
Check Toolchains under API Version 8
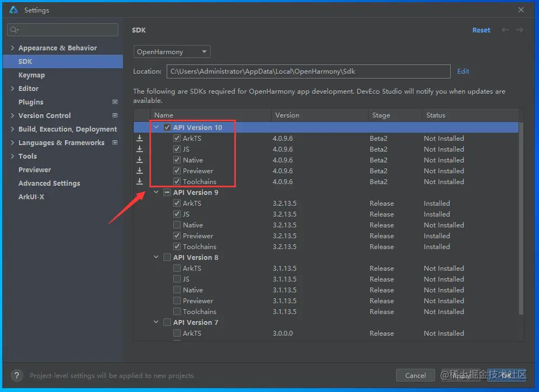(176, 311)
